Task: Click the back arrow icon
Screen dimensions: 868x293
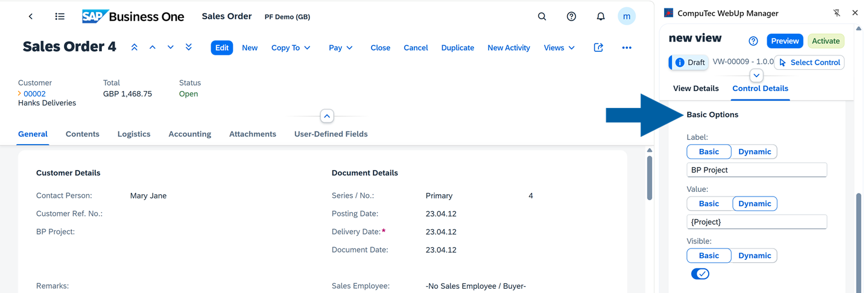Action: (31, 17)
